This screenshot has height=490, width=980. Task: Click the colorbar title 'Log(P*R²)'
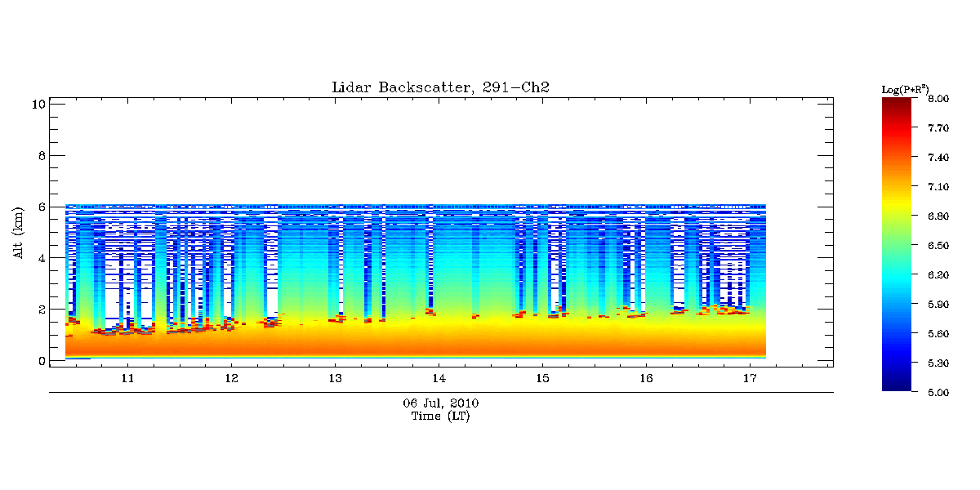[x=905, y=88]
